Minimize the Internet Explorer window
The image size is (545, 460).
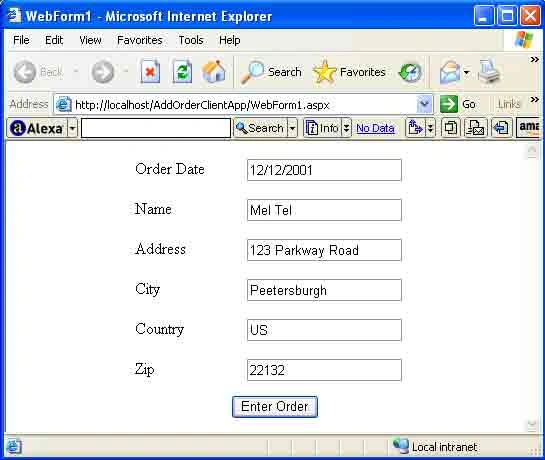[483, 16]
